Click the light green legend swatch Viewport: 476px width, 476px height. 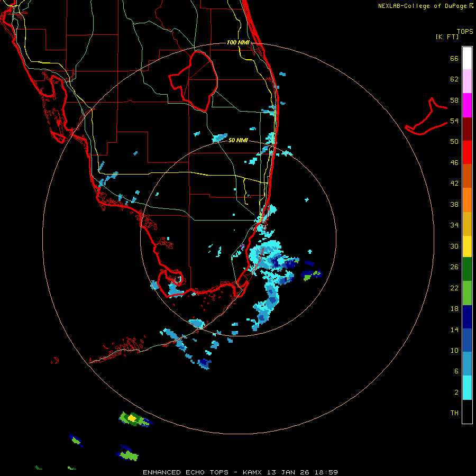467,293
